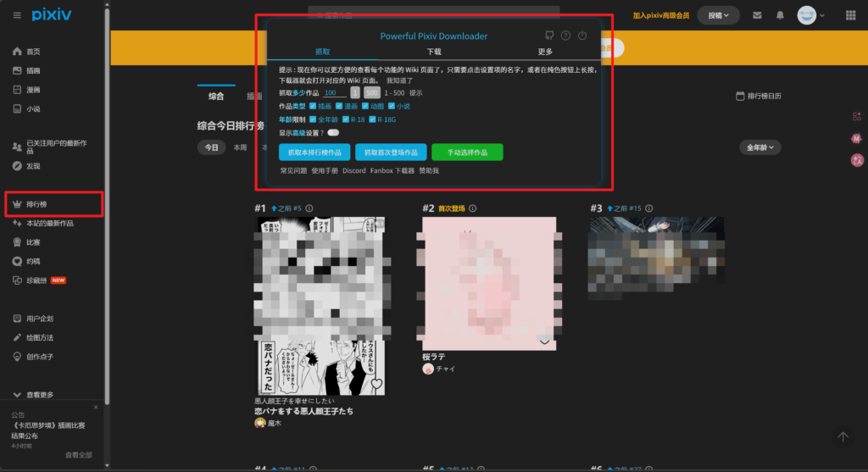Click the hamburger menu beside pixiv logo
The image size is (868, 472).
coord(17,15)
